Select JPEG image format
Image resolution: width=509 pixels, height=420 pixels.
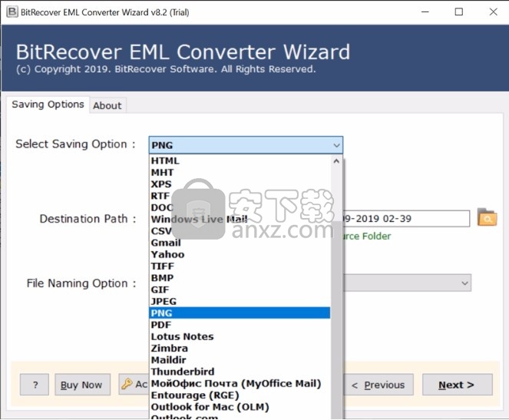pyautogui.click(x=240, y=301)
